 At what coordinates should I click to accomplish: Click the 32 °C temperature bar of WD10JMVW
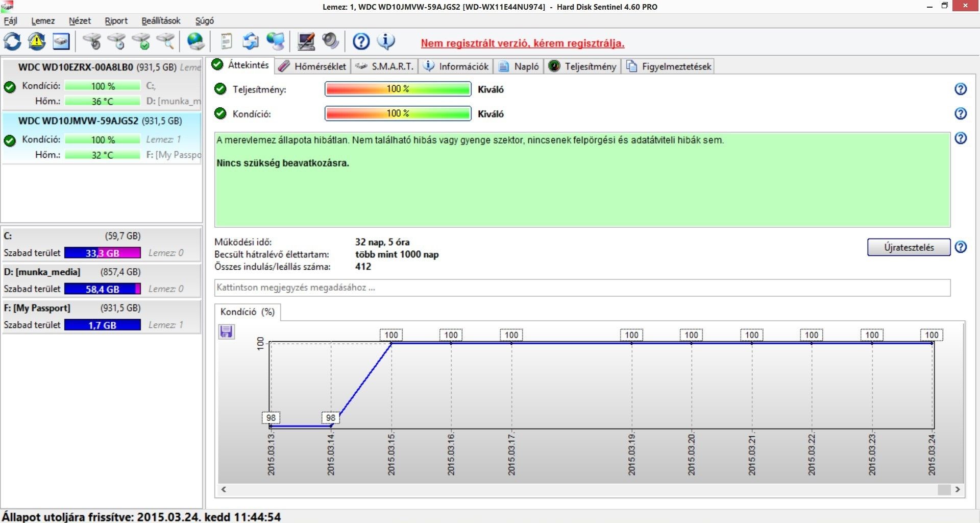[x=103, y=155]
